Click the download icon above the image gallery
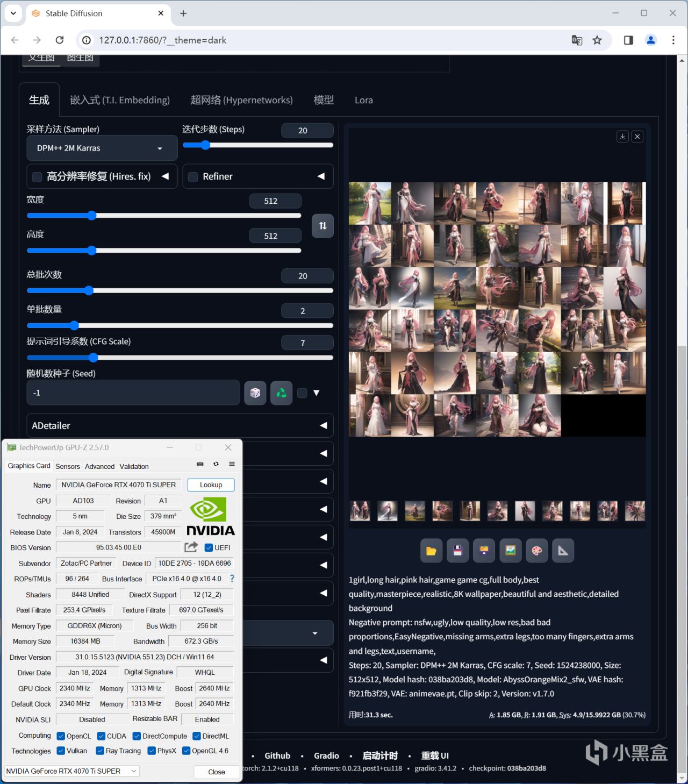The height and width of the screenshot is (784, 688). point(622,137)
